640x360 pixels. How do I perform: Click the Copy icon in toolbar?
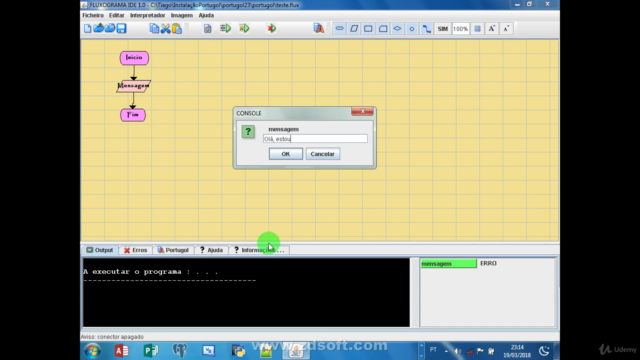point(154,28)
